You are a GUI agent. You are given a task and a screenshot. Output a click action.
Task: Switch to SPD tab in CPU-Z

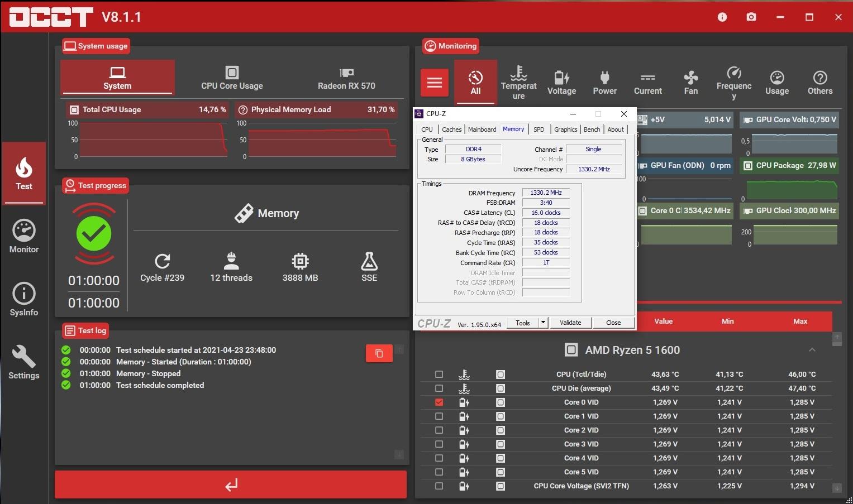[539, 129]
